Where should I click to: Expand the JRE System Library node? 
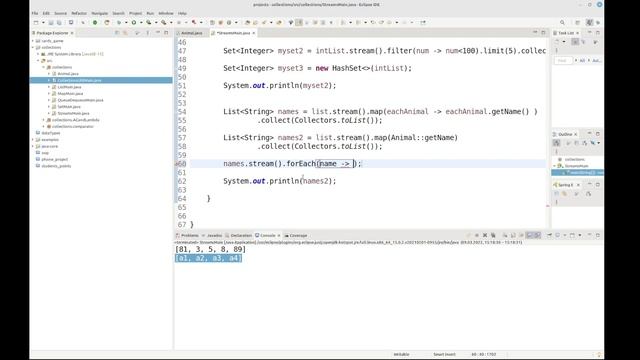click(x=38, y=54)
